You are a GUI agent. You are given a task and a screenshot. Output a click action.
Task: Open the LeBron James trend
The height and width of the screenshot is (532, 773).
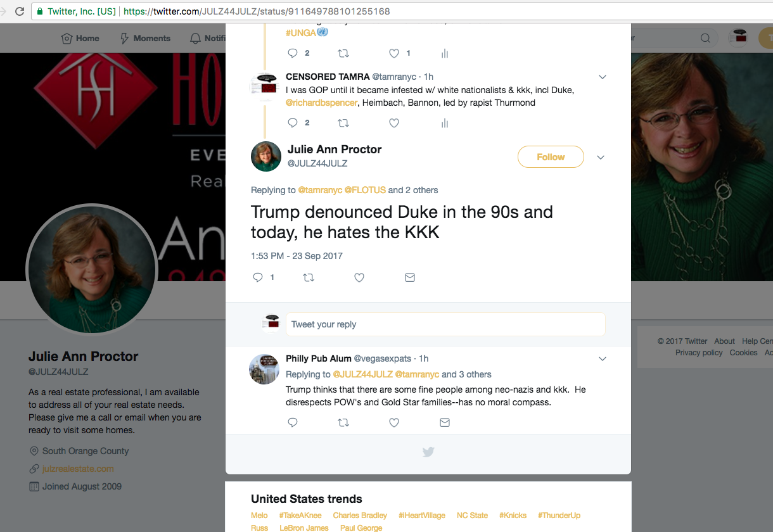304,528
